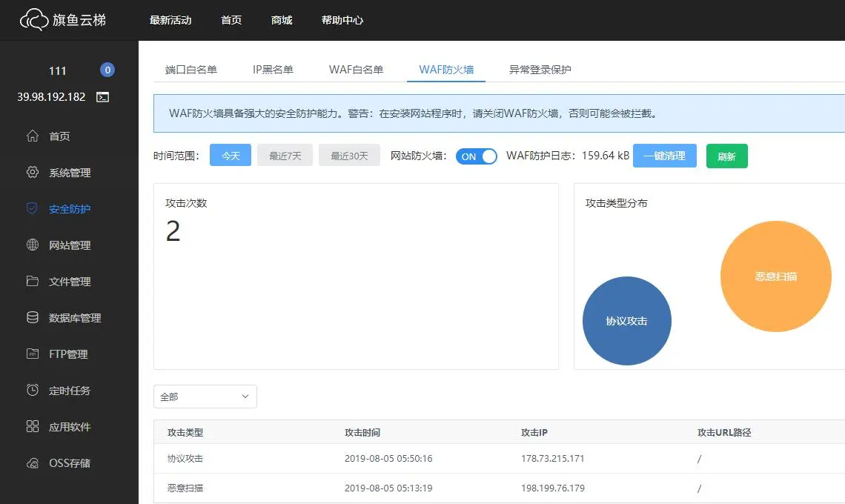This screenshot has height=504, width=845.
Task: Click the gear icon for 系统管理
Action: click(x=33, y=172)
